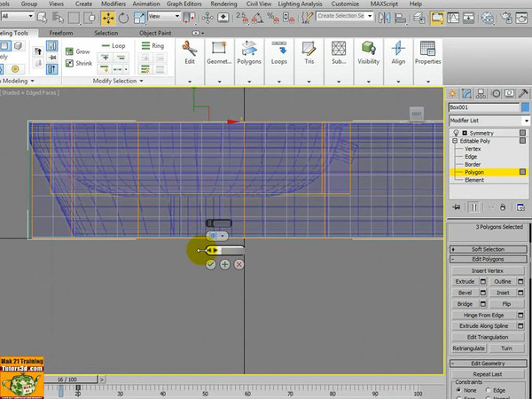This screenshot has height=399, width=532.
Task: Switch to the Freeform ribbon tab
Action: coord(61,33)
